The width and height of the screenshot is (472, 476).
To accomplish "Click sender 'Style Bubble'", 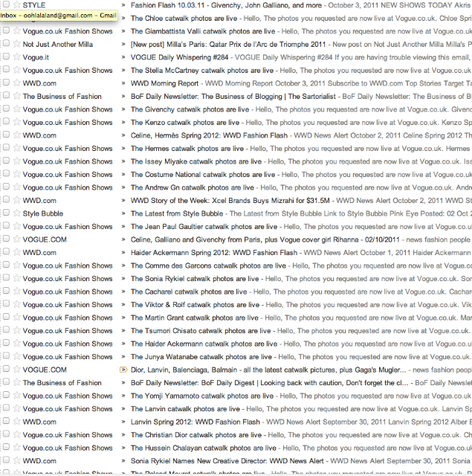I will 43,213.
